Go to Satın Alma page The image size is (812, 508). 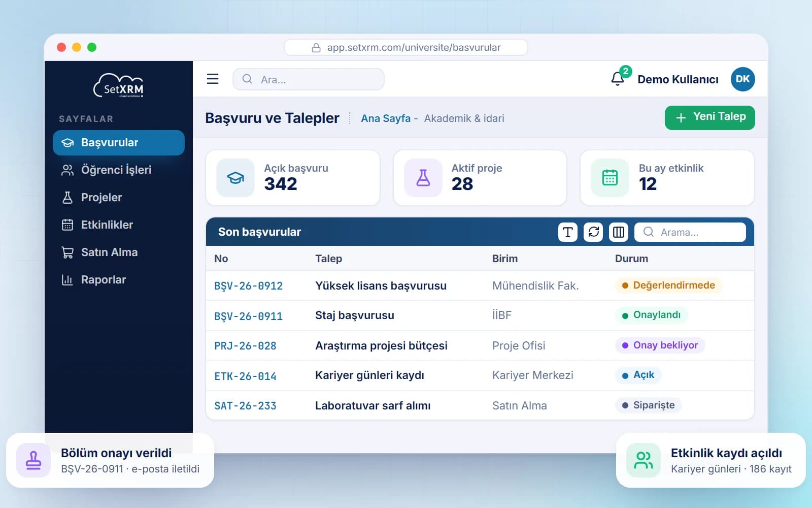click(x=119, y=252)
